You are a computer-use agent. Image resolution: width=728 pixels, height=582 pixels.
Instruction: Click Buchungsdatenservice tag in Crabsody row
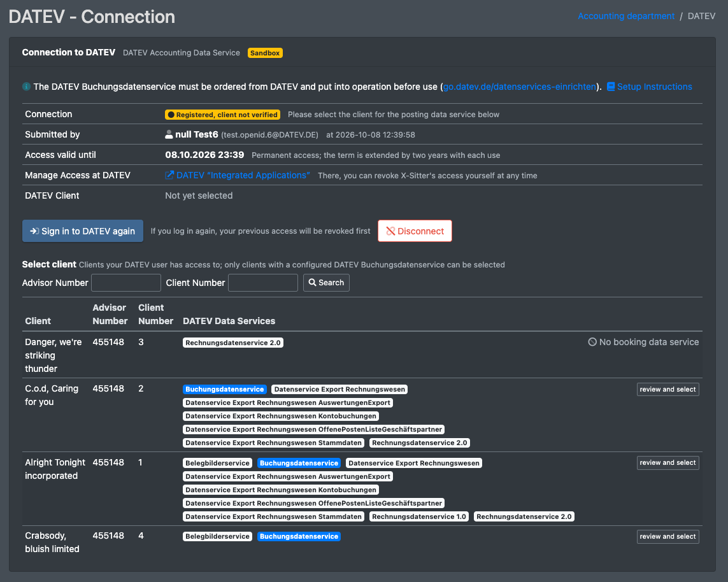tap(299, 537)
